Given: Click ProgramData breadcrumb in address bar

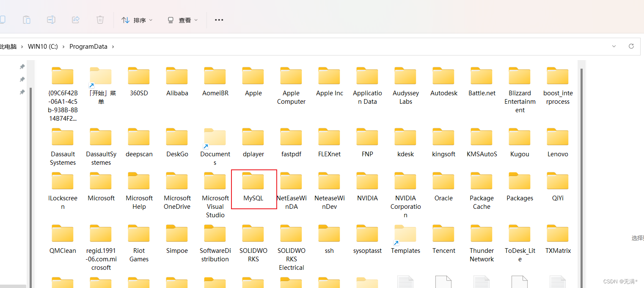Looking at the screenshot, I should pos(88,47).
